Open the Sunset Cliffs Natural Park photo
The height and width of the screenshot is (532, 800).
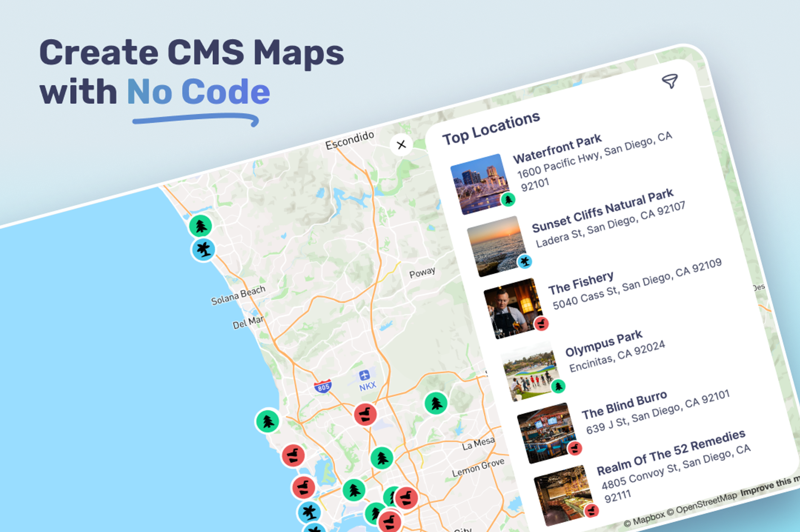[x=495, y=246]
